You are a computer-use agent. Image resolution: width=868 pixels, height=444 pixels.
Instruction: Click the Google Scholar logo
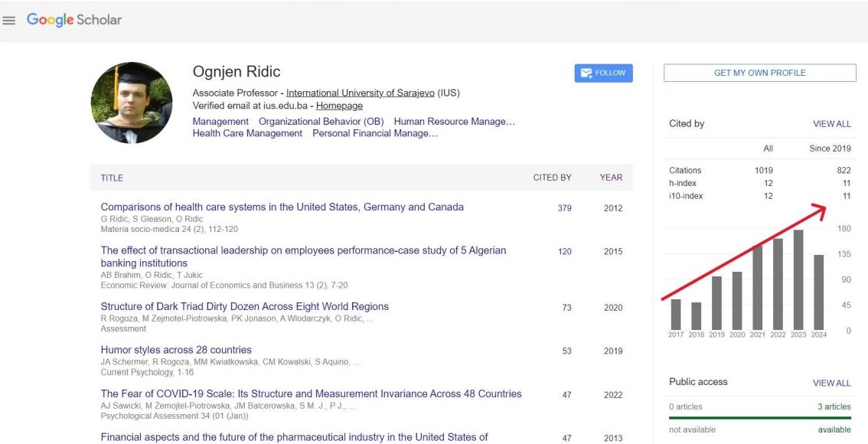point(74,20)
